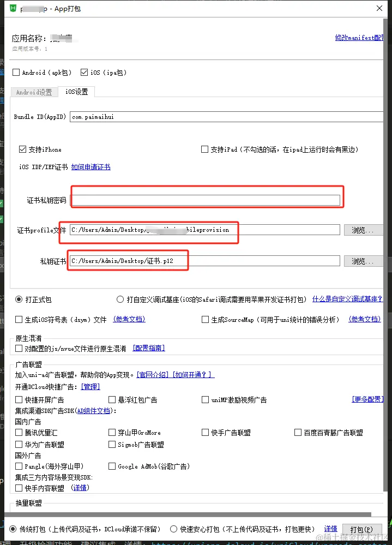Enable 生成iOS符号表 (dsym) 文件 checkbox
This screenshot has height=545, width=392.
tap(19, 320)
